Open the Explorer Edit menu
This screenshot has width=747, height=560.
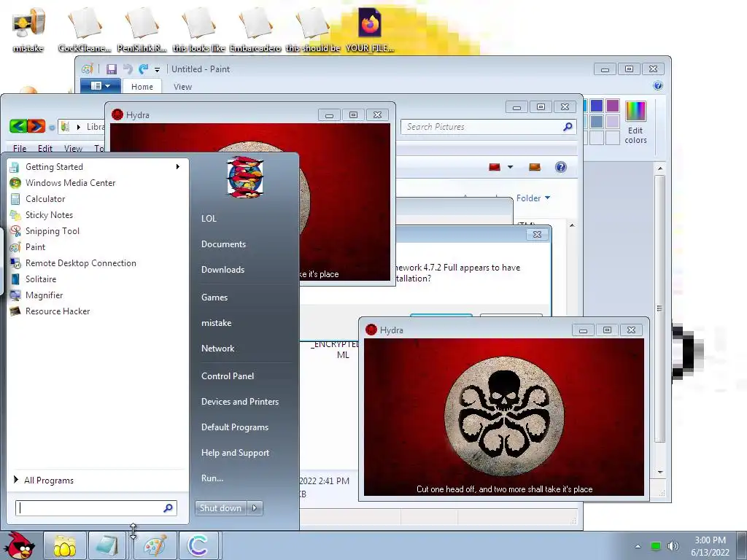[44, 149]
